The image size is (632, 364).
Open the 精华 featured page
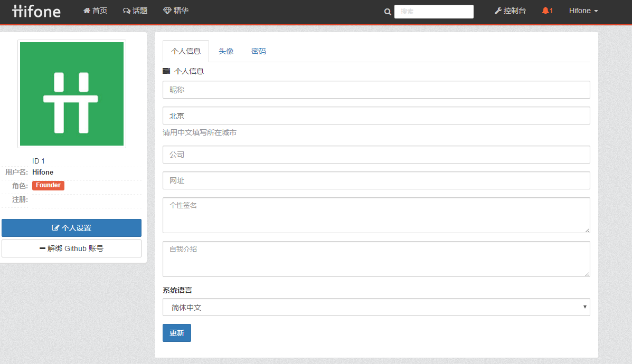coord(176,11)
